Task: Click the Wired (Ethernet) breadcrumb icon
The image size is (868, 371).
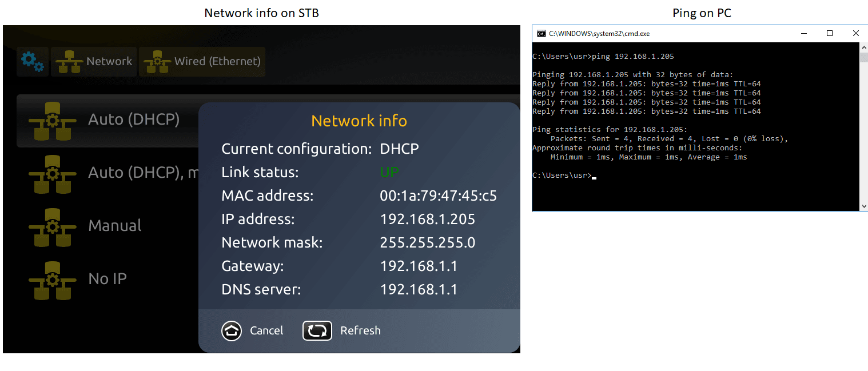Action: coord(157,62)
